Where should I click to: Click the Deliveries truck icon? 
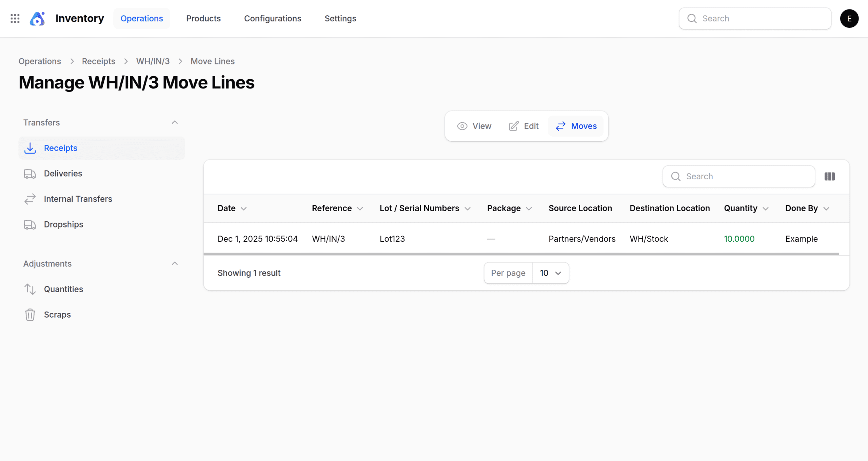(30, 174)
